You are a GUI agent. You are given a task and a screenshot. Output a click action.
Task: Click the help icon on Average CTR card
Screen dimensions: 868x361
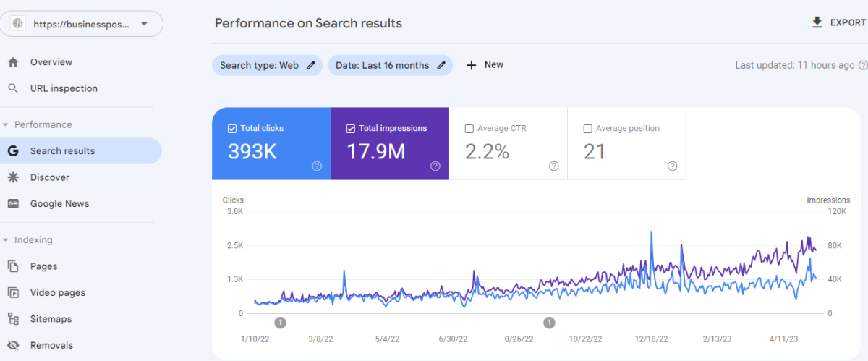point(554,166)
